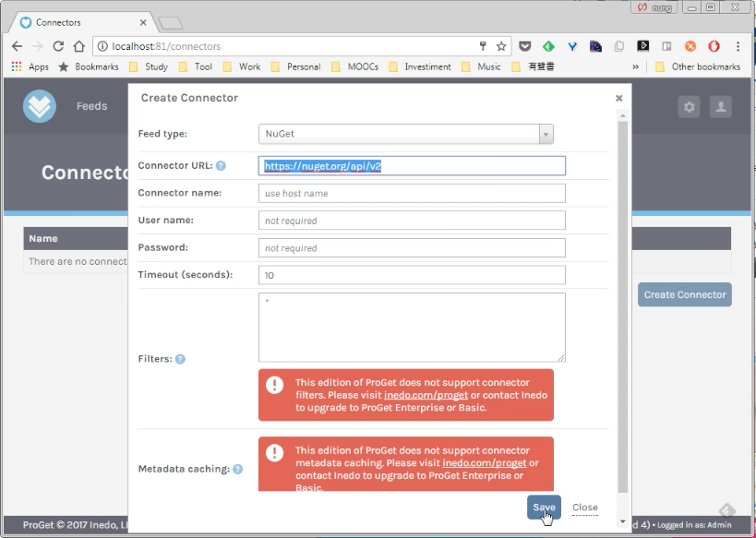Open the user account icon

tap(721, 106)
